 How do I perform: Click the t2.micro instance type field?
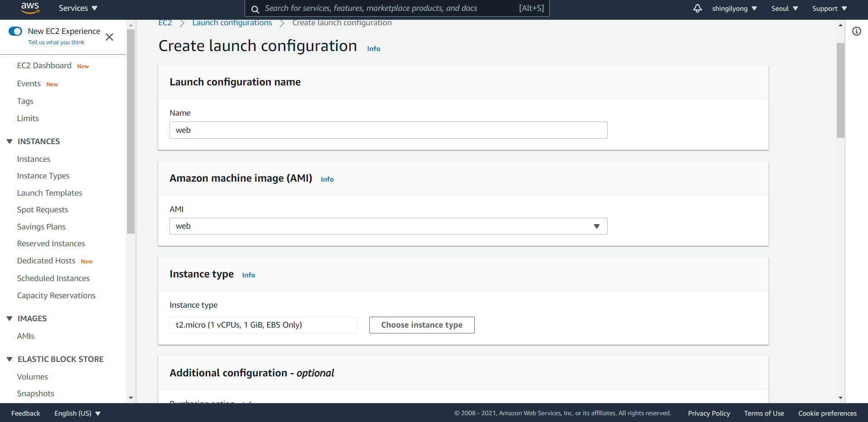[x=264, y=325]
